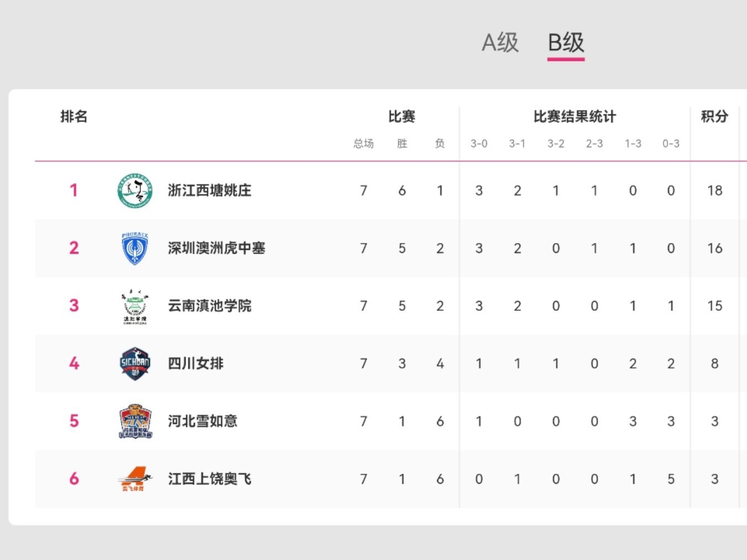Select the 江西上饶奥飞 club logo
Screen dimensions: 747x560
[x=134, y=478]
